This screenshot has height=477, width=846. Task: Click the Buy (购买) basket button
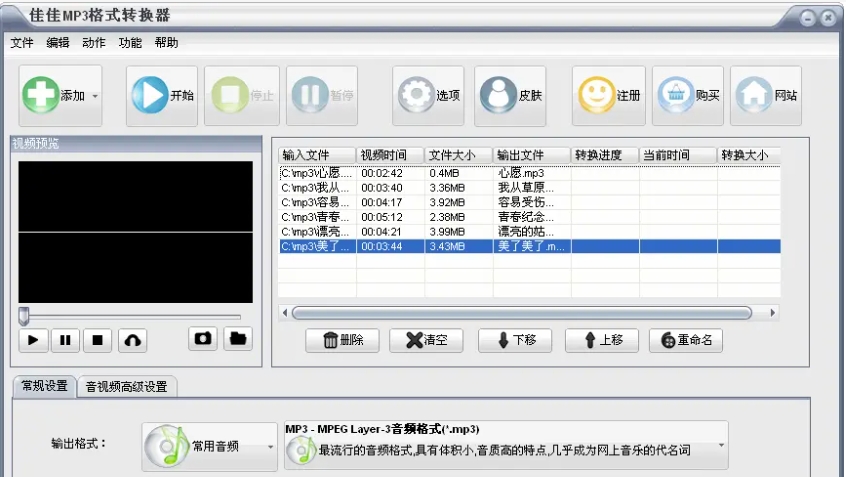688,96
